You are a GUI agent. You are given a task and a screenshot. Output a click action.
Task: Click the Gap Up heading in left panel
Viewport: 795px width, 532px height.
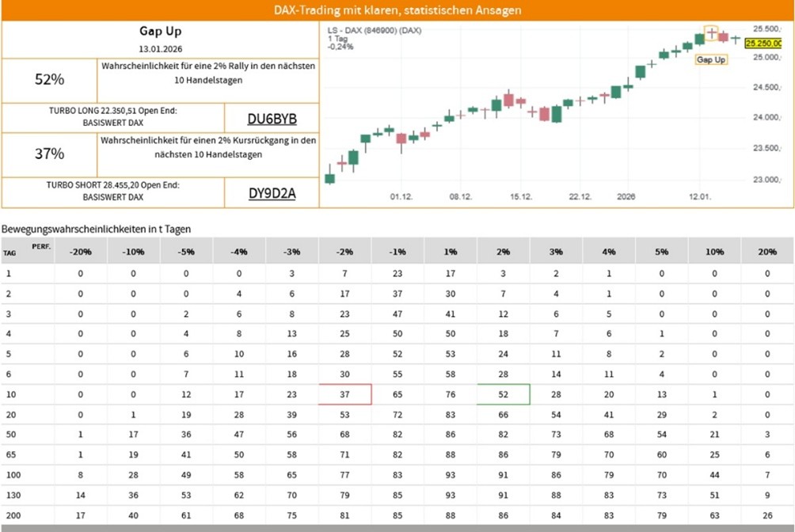pos(161,32)
